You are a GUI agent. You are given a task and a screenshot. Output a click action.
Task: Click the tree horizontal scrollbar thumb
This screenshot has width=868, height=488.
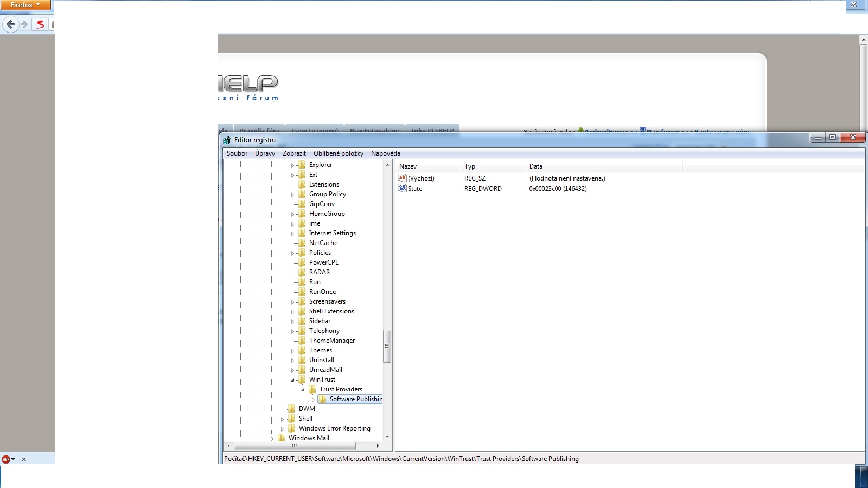tap(295, 446)
